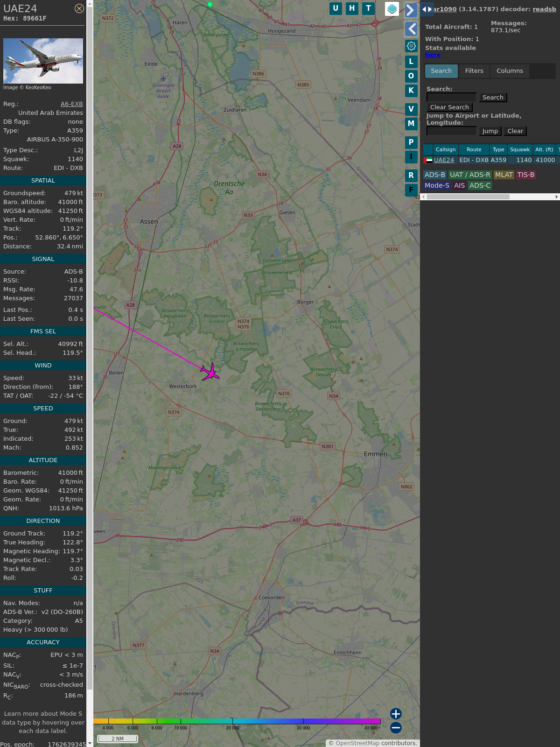Open the A6-EXB registration link
Viewport: 560px width, 747px height.
71,104
